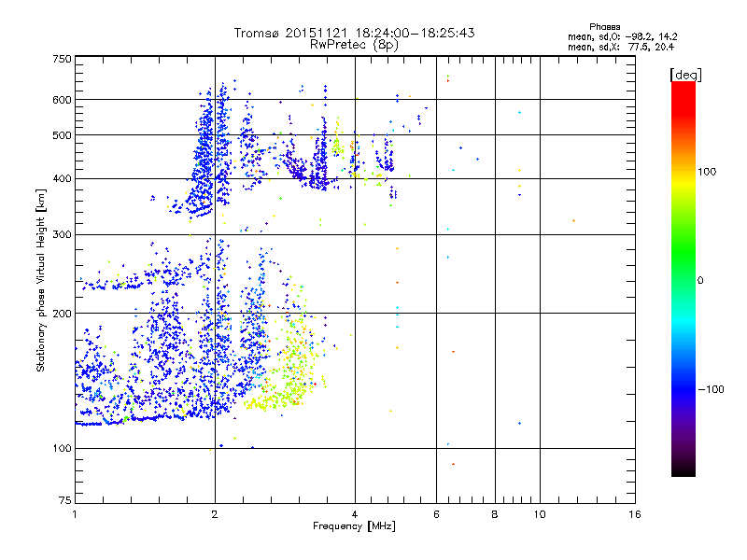Image resolution: width=747 pixels, height=560 pixels.
Task: Click the phase rainbow color bar
Action: click(684, 278)
